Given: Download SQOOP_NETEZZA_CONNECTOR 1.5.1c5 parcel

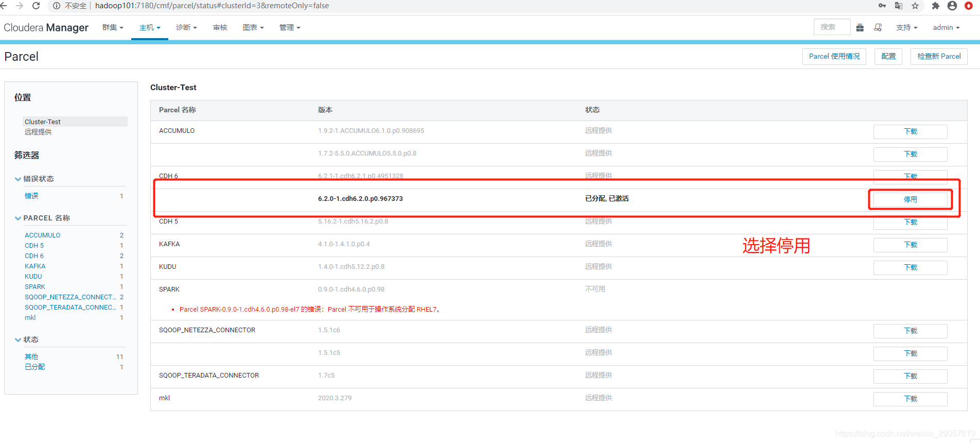Looking at the screenshot, I should pyautogui.click(x=911, y=353).
